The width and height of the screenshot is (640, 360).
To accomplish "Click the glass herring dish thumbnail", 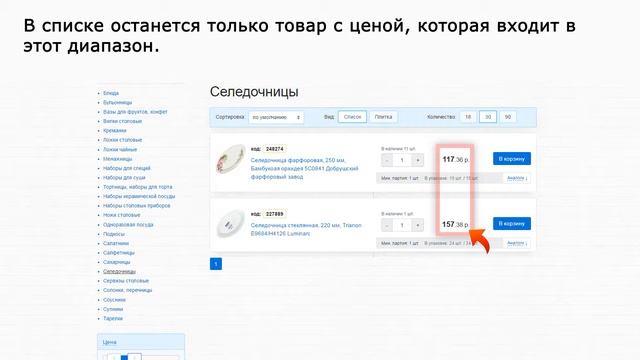I will click(231, 224).
